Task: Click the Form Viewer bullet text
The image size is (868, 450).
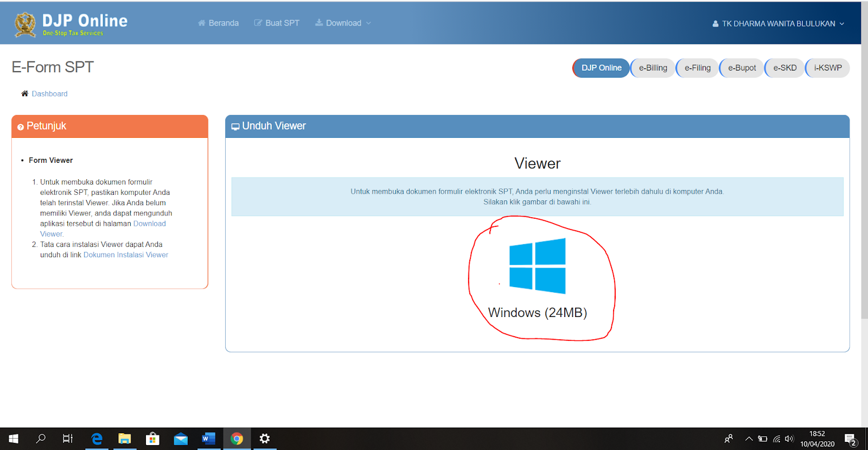Action: (x=50, y=160)
